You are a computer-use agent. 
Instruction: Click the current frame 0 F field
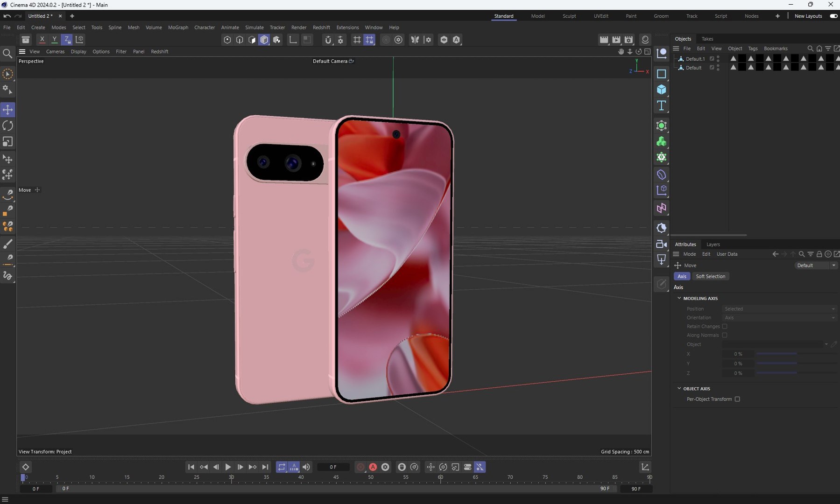click(333, 467)
